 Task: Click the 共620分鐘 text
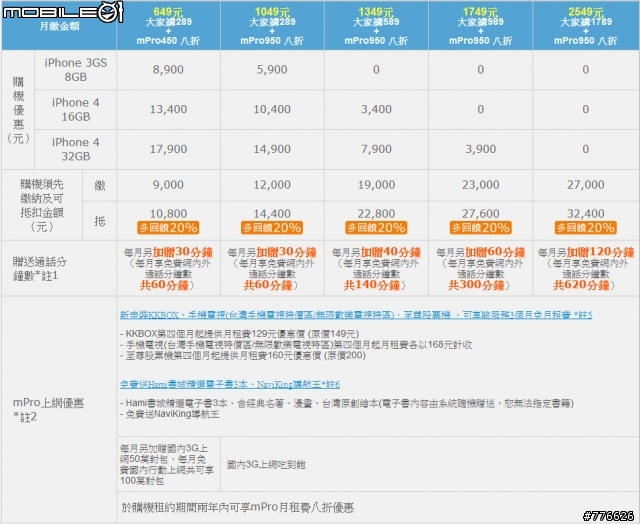coord(581,285)
